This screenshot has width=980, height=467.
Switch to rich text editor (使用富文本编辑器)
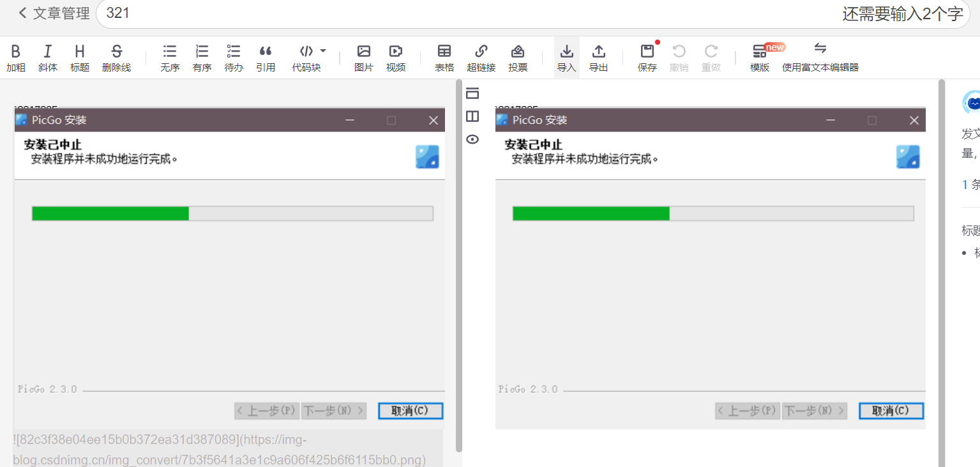tap(820, 58)
